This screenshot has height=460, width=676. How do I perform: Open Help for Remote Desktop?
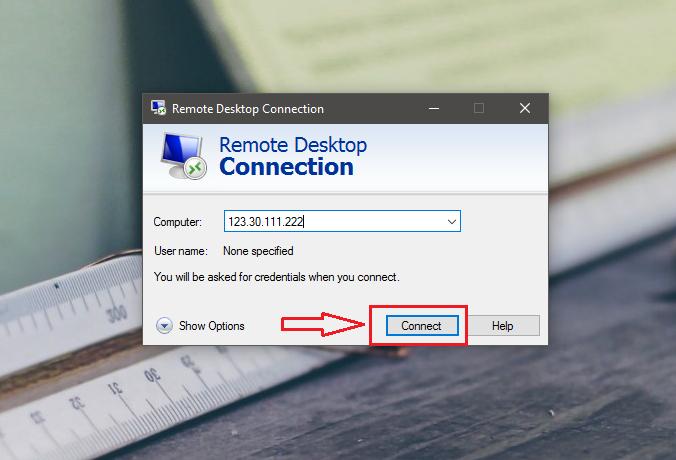[x=503, y=325]
